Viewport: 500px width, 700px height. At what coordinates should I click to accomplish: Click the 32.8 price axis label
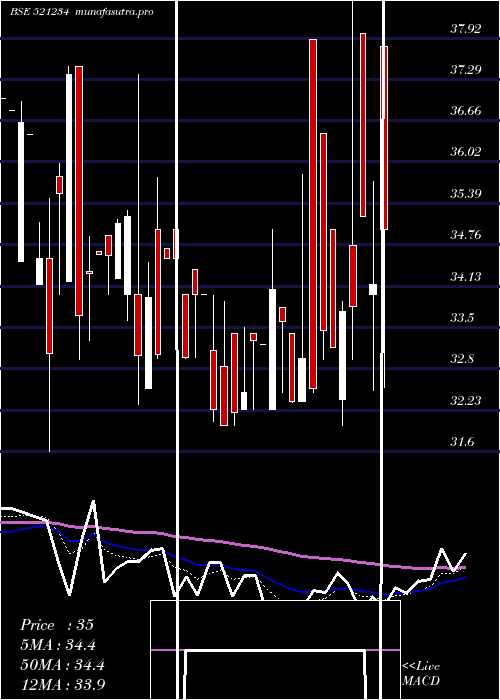tap(462, 359)
